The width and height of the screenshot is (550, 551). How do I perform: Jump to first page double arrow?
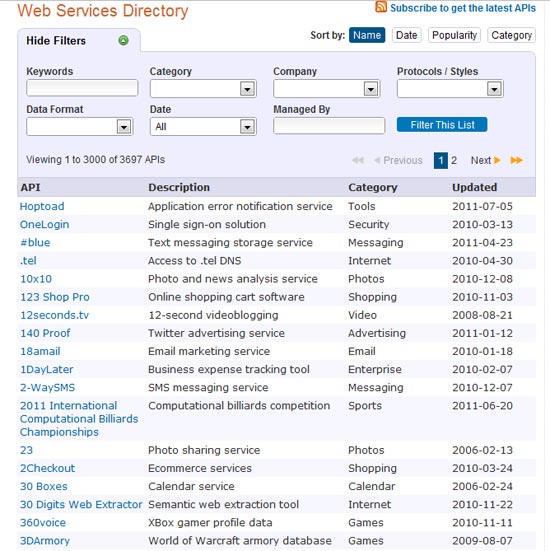tap(358, 160)
